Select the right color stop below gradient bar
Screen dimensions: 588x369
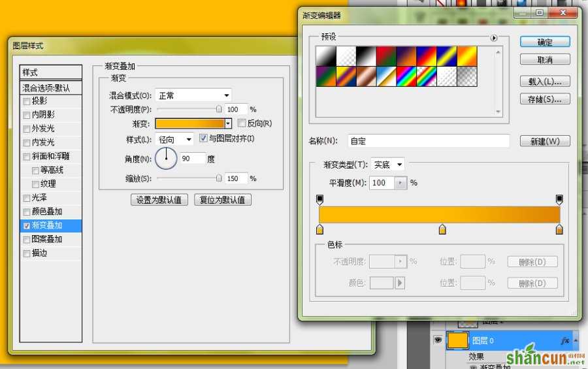[x=559, y=229]
